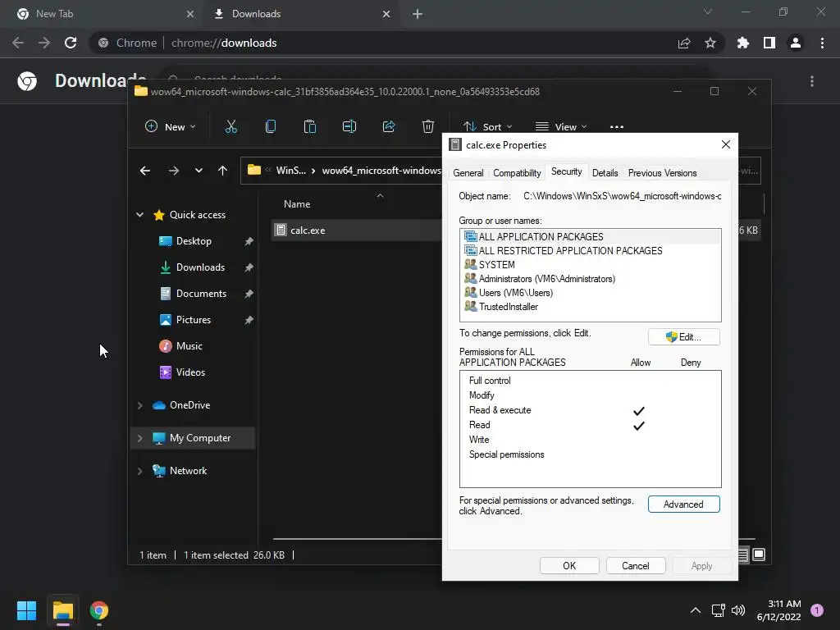Image resolution: width=840 pixels, height=630 pixels.
Task: Open the Windows Start menu
Action: tap(26, 610)
